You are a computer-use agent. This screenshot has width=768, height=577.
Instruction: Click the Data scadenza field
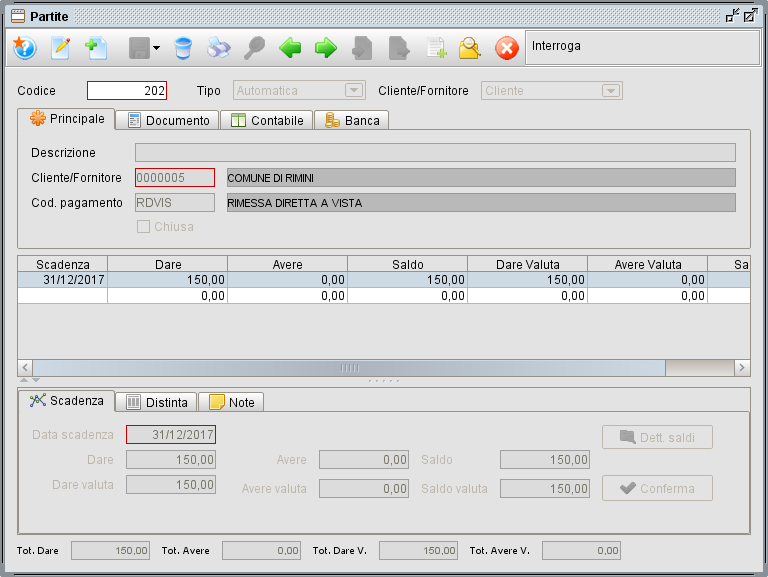[x=171, y=434]
